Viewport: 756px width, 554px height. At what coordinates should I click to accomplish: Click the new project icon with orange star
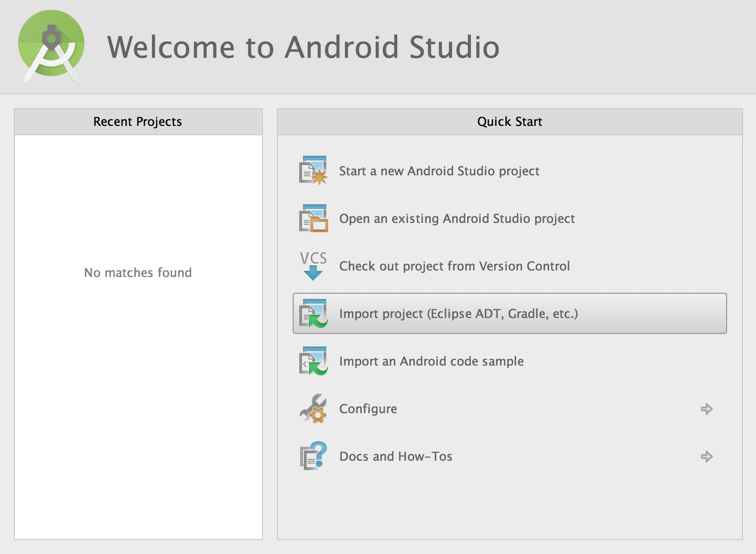coord(313,171)
